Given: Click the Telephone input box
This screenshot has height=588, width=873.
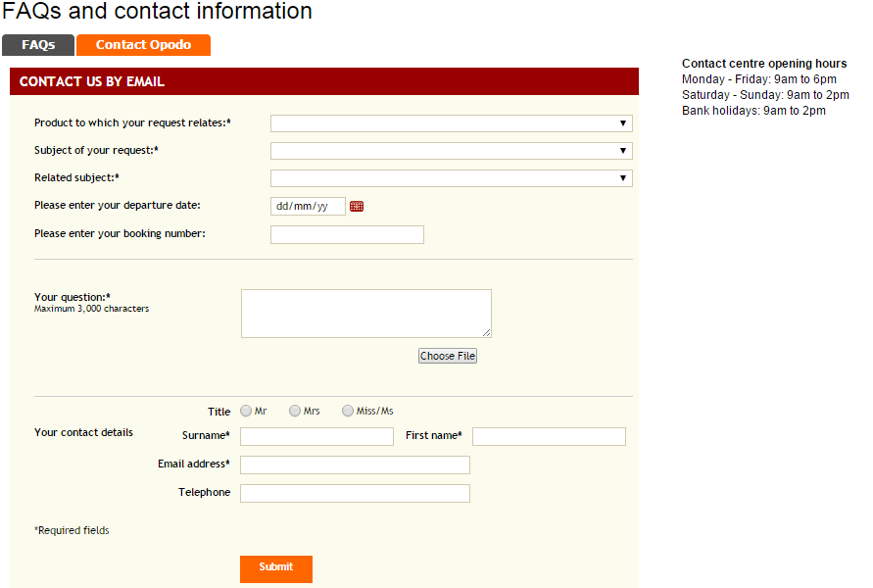Looking at the screenshot, I should click(355, 493).
